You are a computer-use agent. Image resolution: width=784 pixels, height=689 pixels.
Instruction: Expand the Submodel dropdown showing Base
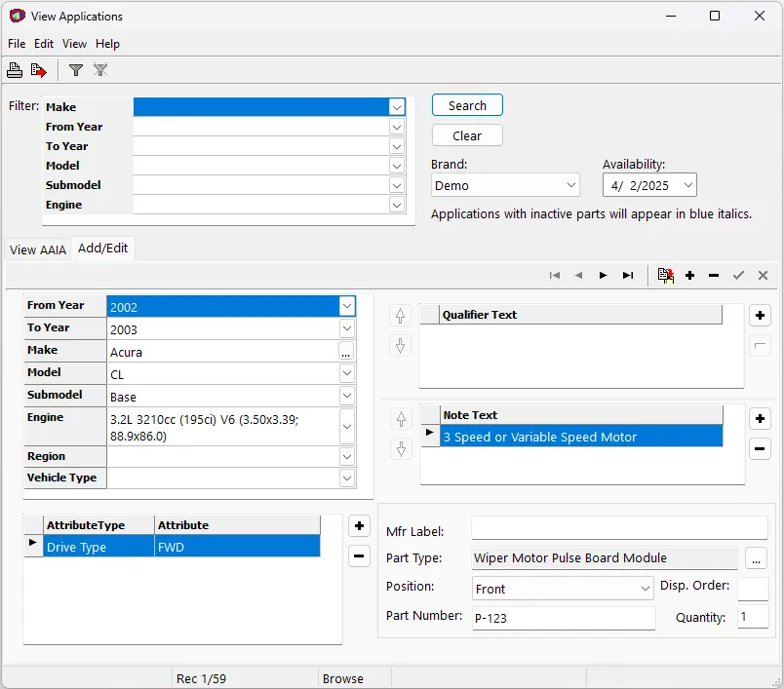tap(347, 397)
